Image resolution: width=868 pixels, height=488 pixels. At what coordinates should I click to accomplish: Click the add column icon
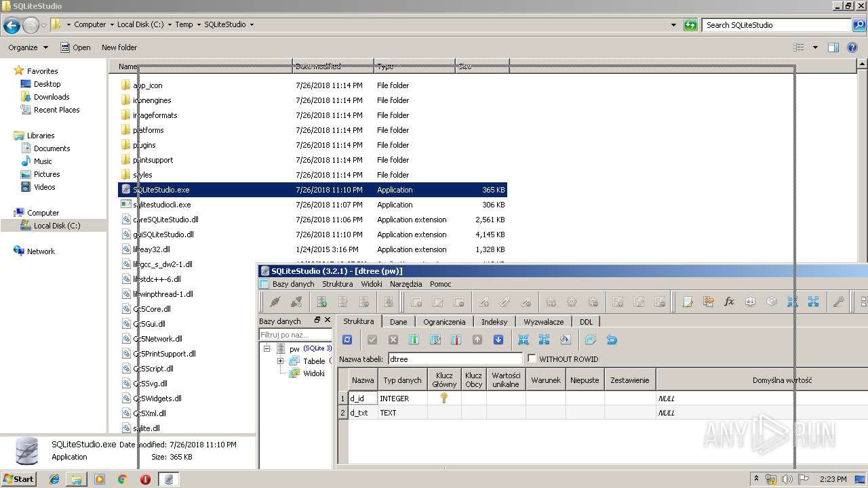point(414,340)
